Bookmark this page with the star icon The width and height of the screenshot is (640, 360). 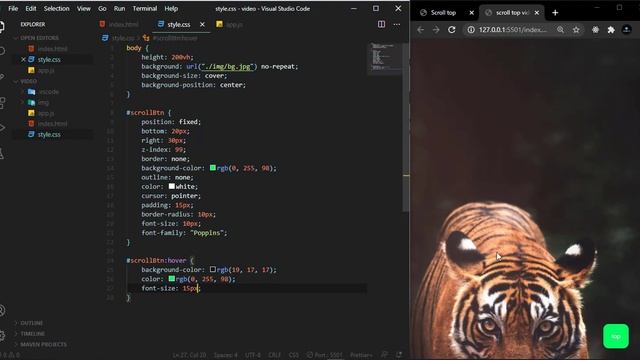(x=576, y=30)
